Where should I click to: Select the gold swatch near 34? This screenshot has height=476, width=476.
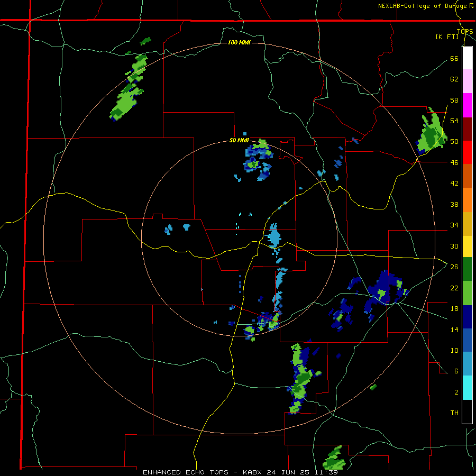[467, 224]
